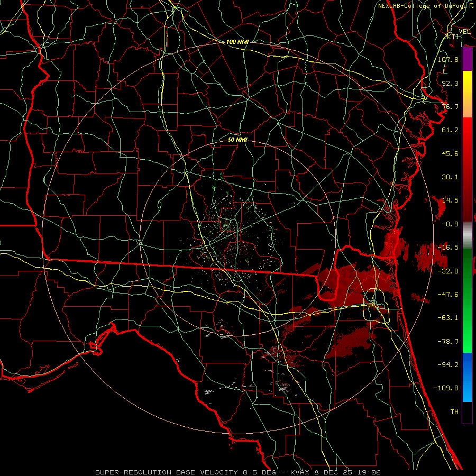476x476 pixels.
Task: Click the 92.3 value on velocity scale
Action: [450, 83]
